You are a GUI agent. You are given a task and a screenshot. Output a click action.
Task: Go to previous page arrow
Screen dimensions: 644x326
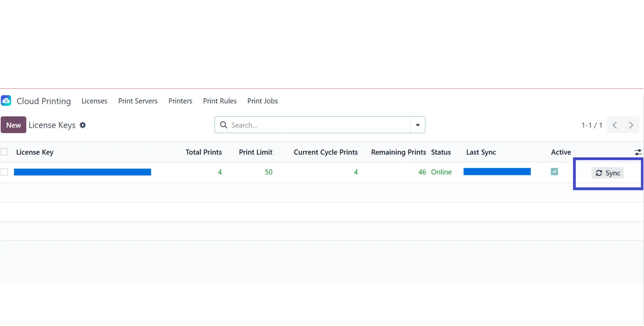tap(615, 125)
